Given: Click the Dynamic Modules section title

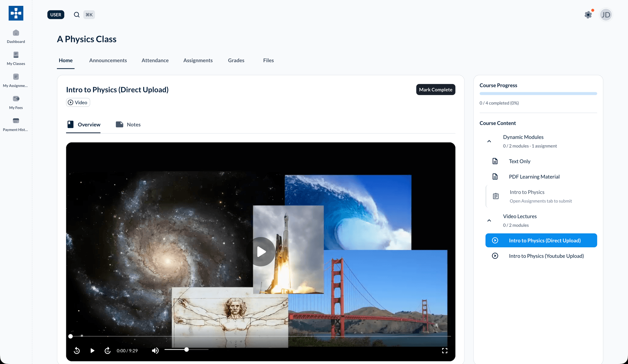Looking at the screenshot, I should pyautogui.click(x=523, y=137).
